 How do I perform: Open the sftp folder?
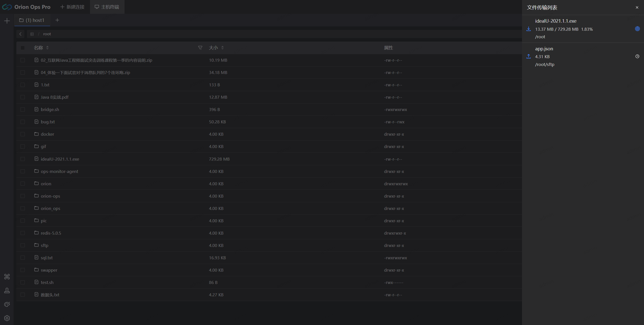pos(45,245)
